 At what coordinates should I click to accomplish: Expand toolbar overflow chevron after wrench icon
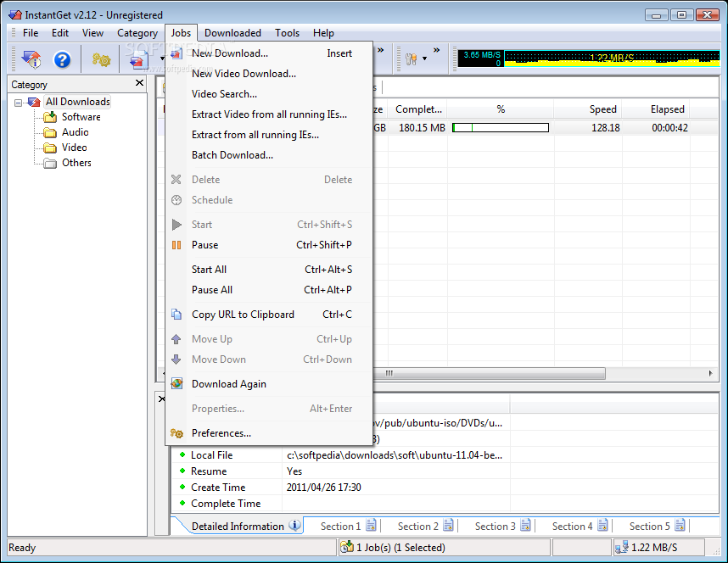coord(436,50)
